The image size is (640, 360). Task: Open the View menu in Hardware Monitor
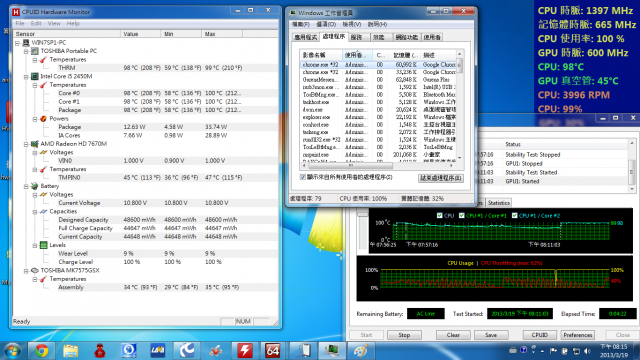[x=54, y=24]
